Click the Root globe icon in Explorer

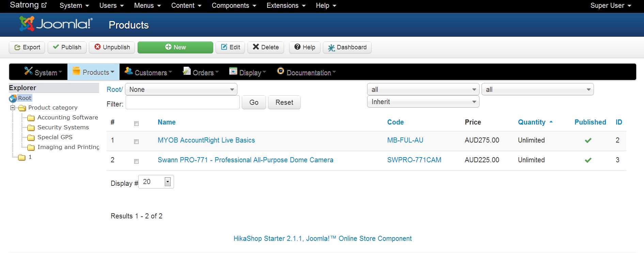(13, 98)
